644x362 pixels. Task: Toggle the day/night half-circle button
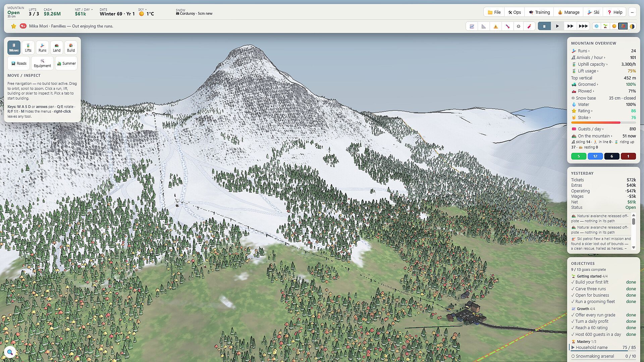pyautogui.click(x=632, y=26)
